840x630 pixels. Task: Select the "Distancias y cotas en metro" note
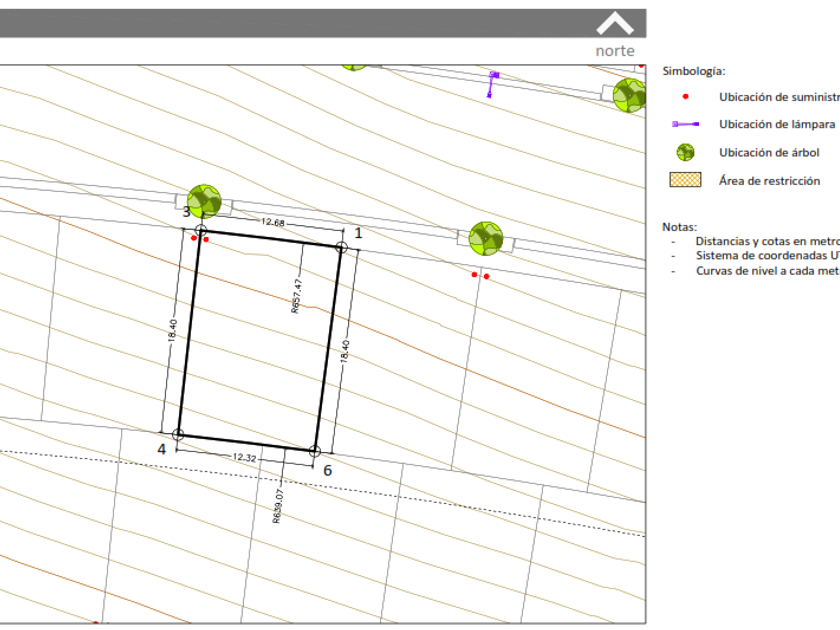point(768,242)
